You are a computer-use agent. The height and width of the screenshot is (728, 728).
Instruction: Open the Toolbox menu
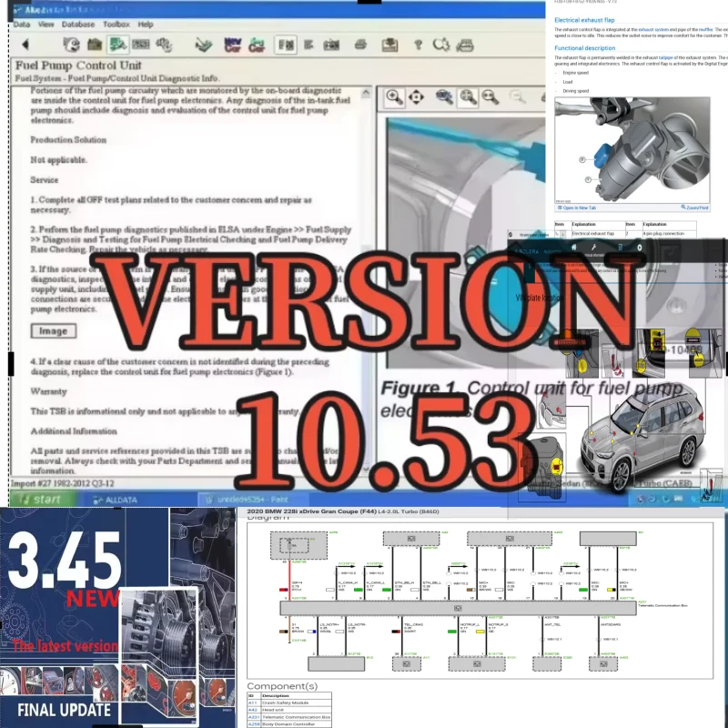pyautogui.click(x=116, y=25)
